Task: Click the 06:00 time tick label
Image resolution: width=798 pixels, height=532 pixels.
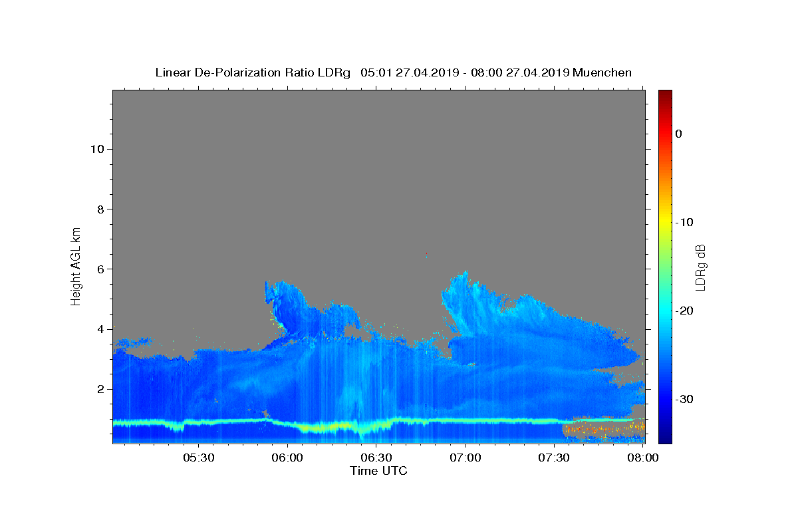Action: 287,458
